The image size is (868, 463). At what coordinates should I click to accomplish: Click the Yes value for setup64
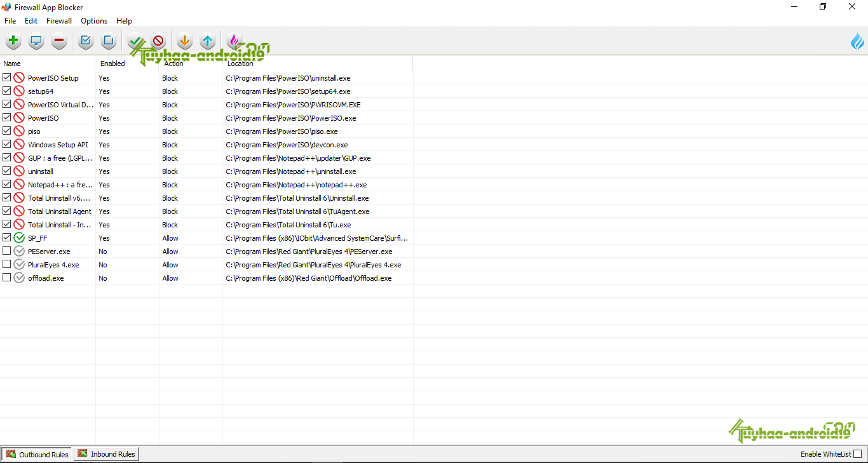(104, 91)
